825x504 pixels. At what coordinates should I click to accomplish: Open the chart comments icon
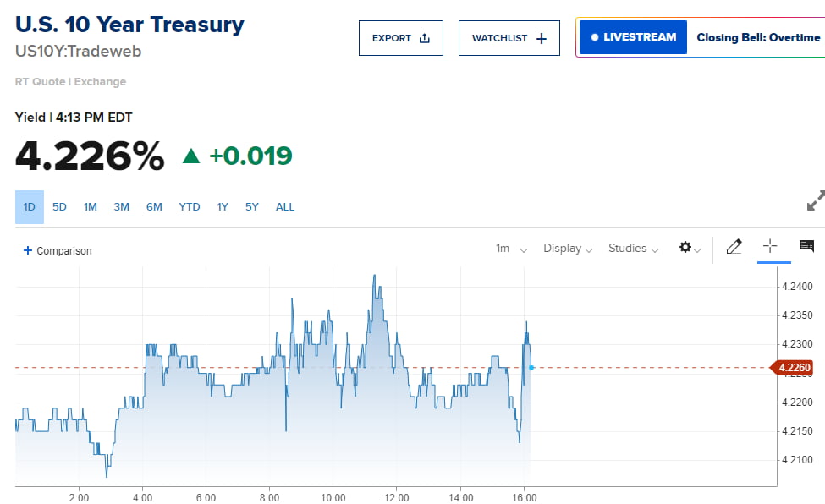click(x=806, y=247)
